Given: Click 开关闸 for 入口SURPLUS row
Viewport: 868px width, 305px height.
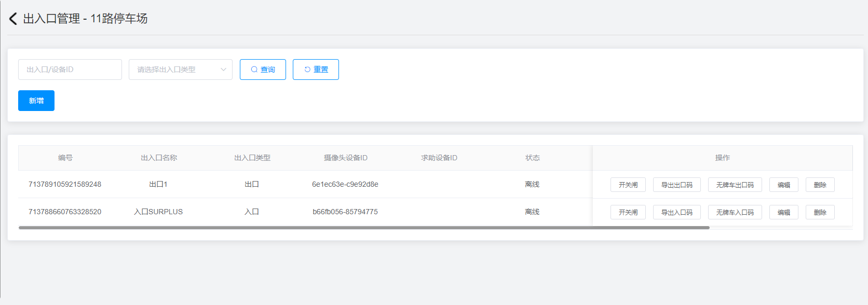Looking at the screenshot, I should tap(628, 212).
